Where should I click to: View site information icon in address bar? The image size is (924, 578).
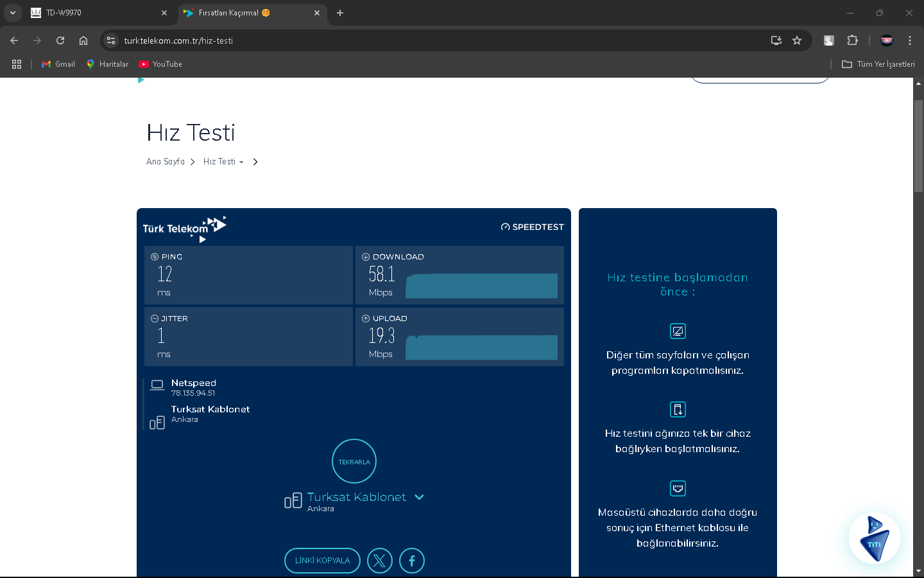(x=111, y=40)
